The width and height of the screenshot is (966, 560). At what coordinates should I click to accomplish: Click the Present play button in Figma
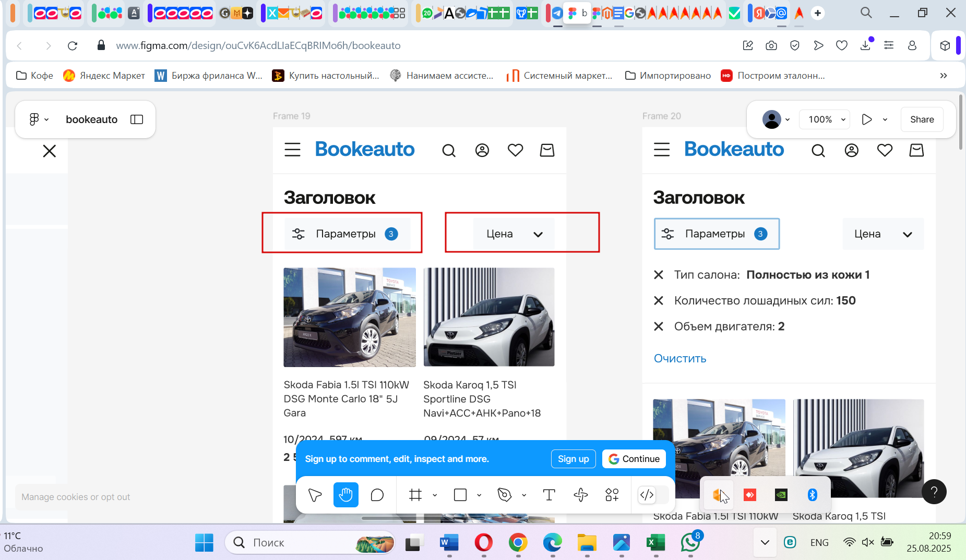[866, 119]
